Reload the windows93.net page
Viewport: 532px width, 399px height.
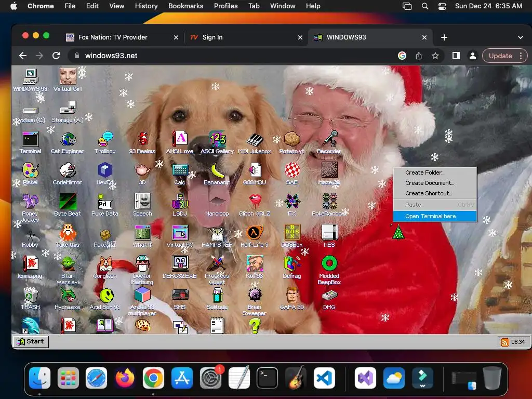[56, 56]
